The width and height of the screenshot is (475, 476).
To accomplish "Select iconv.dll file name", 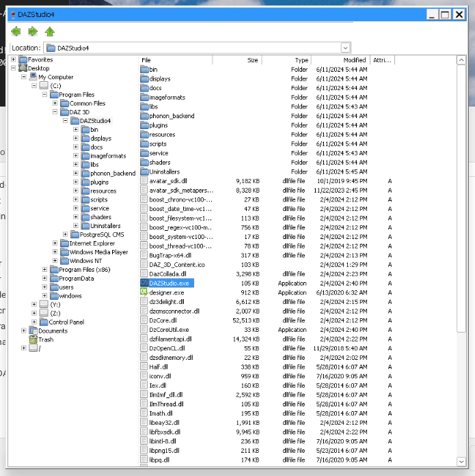I will pos(160,376).
